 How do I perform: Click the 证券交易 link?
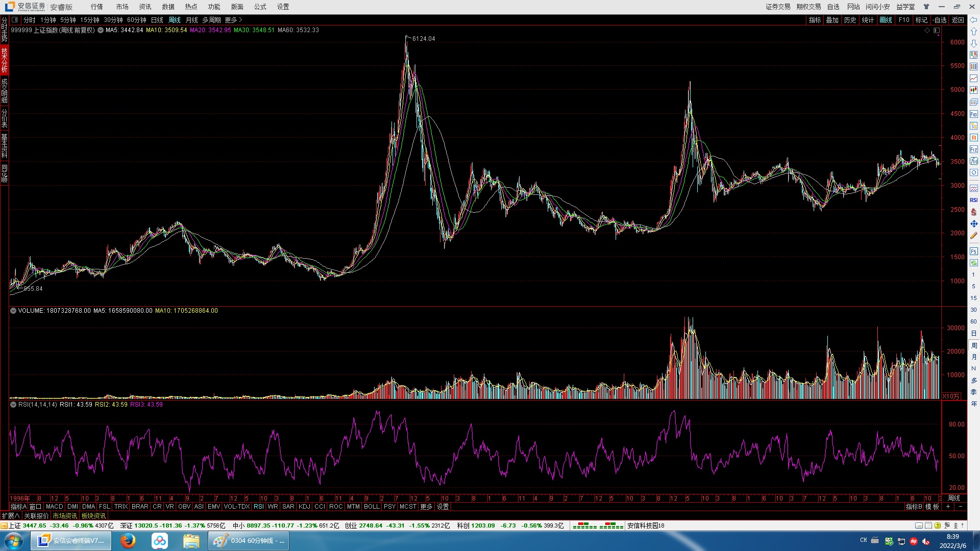pos(777,7)
